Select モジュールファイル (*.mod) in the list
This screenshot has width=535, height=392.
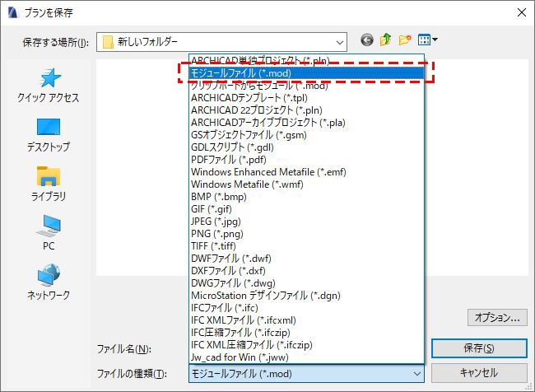306,73
